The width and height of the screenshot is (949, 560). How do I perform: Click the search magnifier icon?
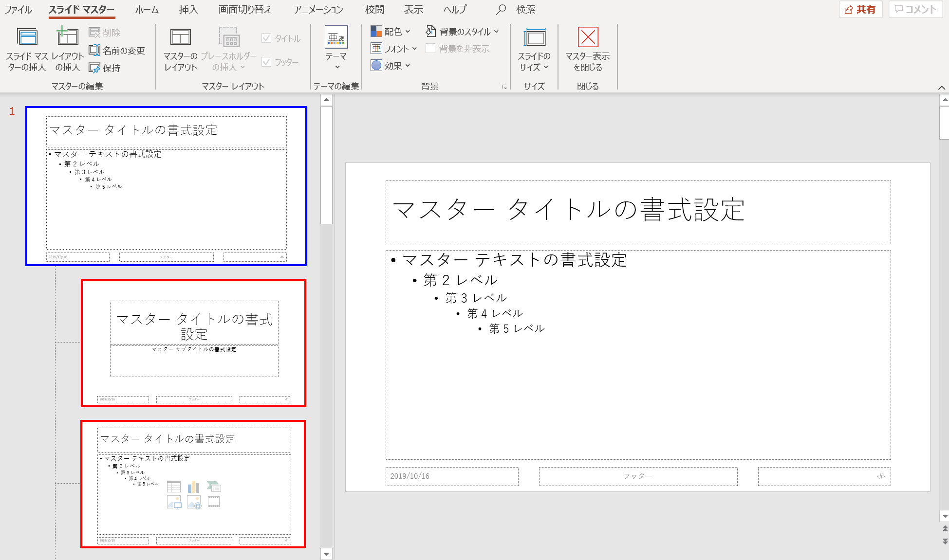click(501, 9)
